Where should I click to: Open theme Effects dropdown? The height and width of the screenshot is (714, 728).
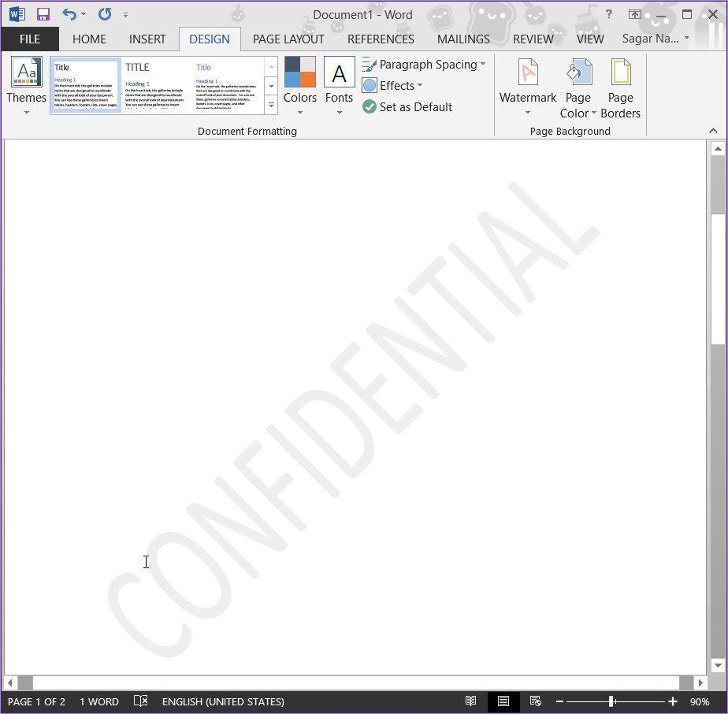[x=392, y=85]
